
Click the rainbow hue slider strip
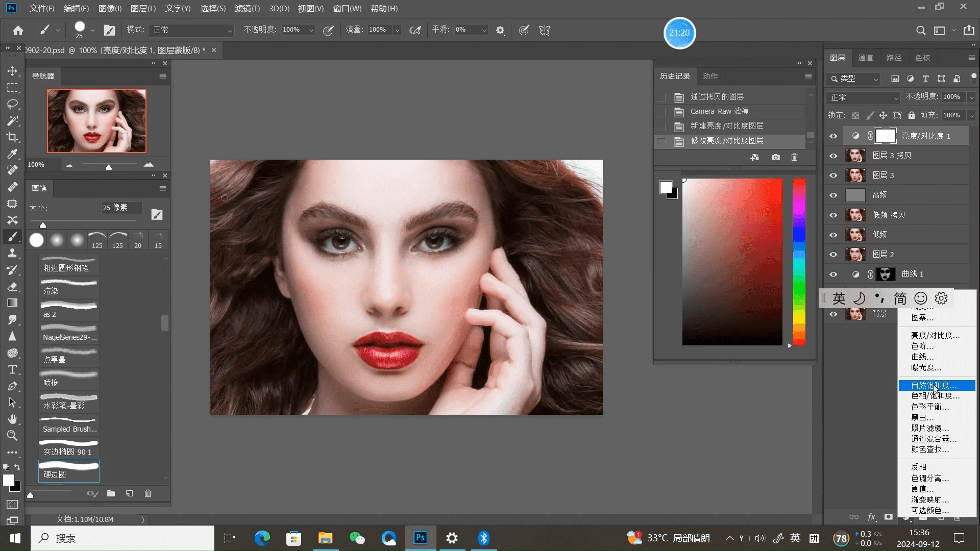point(799,261)
